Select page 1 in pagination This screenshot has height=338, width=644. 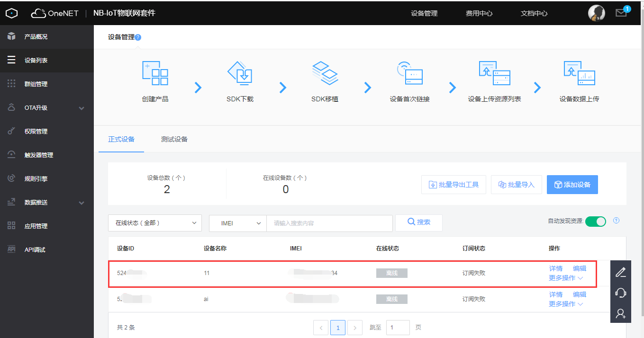pyautogui.click(x=338, y=328)
